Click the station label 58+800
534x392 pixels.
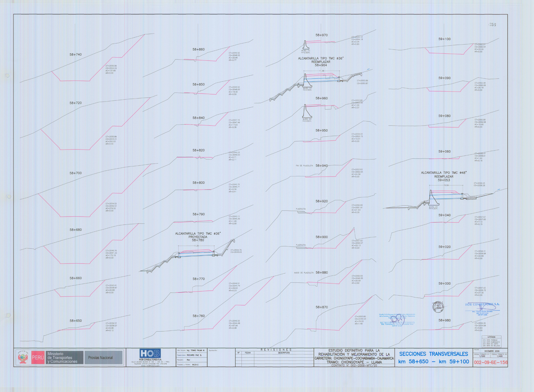(x=199, y=183)
